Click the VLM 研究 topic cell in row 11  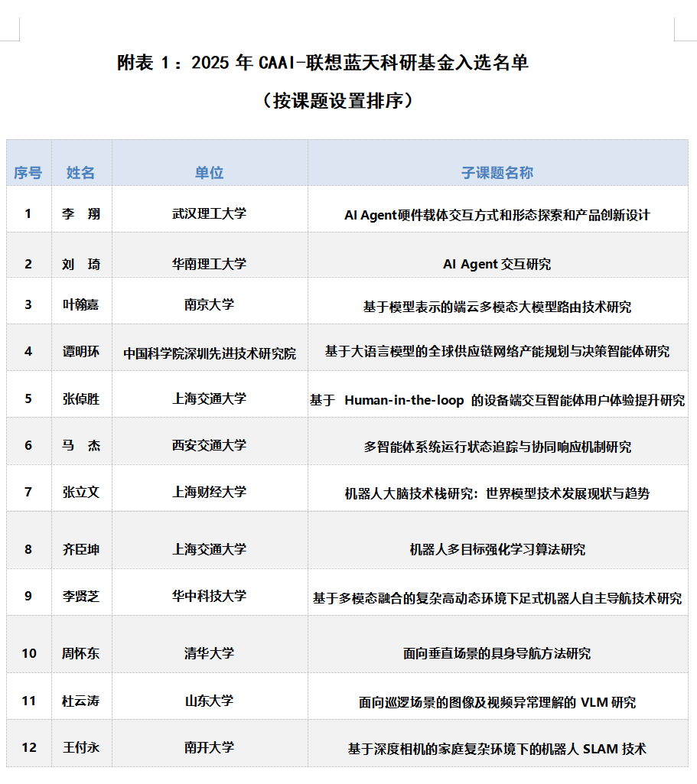click(x=497, y=702)
